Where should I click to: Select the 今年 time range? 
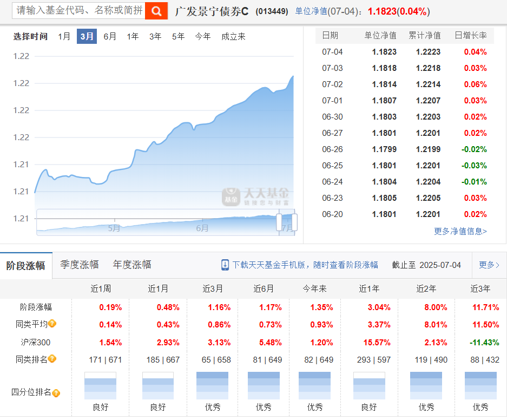click(203, 36)
